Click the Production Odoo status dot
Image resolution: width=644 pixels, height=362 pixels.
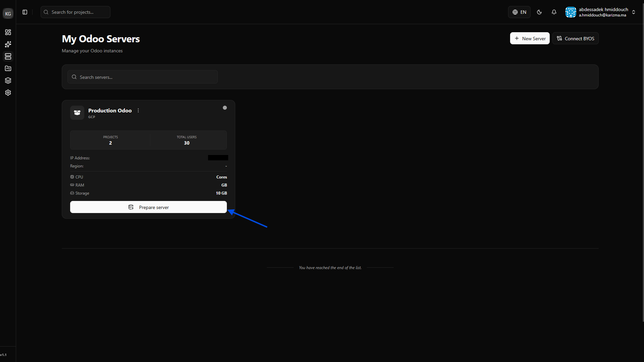[x=225, y=108]
